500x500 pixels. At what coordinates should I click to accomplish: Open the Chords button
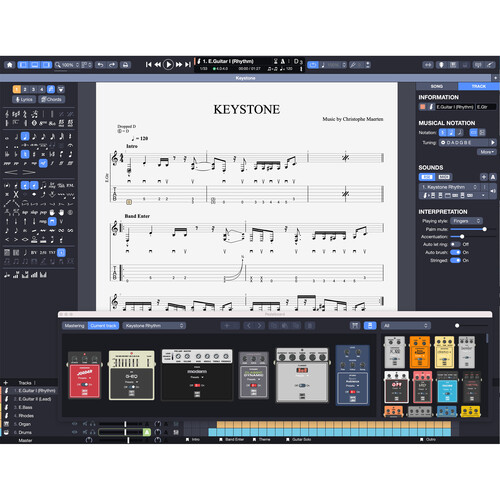(51, 99)
